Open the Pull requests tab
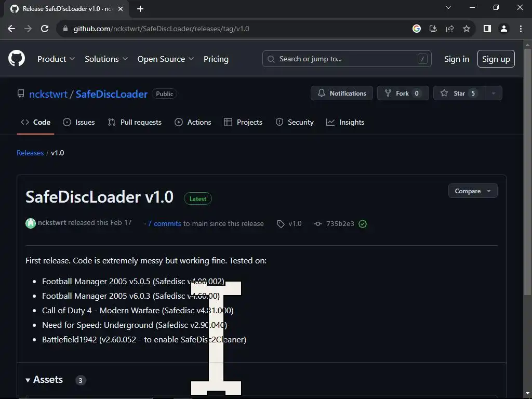The height and width of the screenshot is (399, 532). [135, 122]
